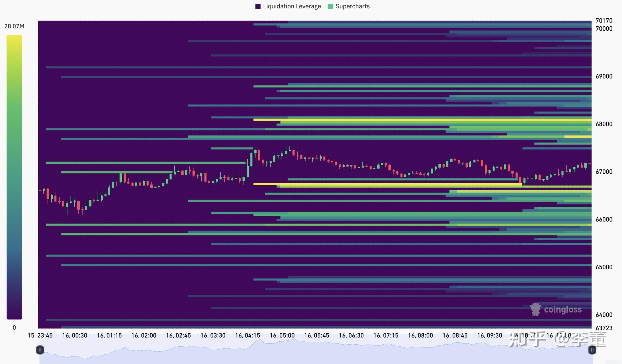Image resolution: width=622 pixels, height=364 pixels.
Task: Click the 67000 price axis label
Action: click(604, 172)
